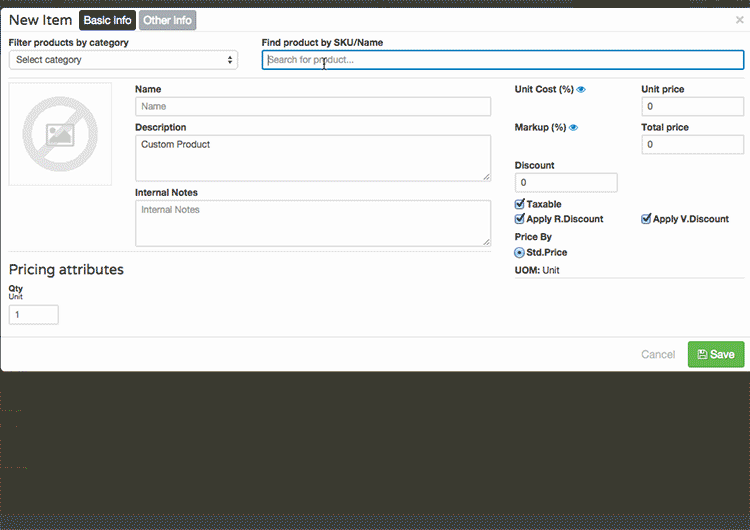750x530 pixels.
Task: Close the New Item dialog
Action: tap(739, 20)
